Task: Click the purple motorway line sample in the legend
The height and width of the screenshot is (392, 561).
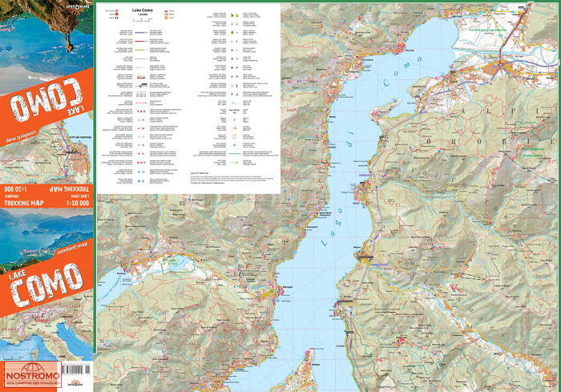Action: [x=142, y=33]
